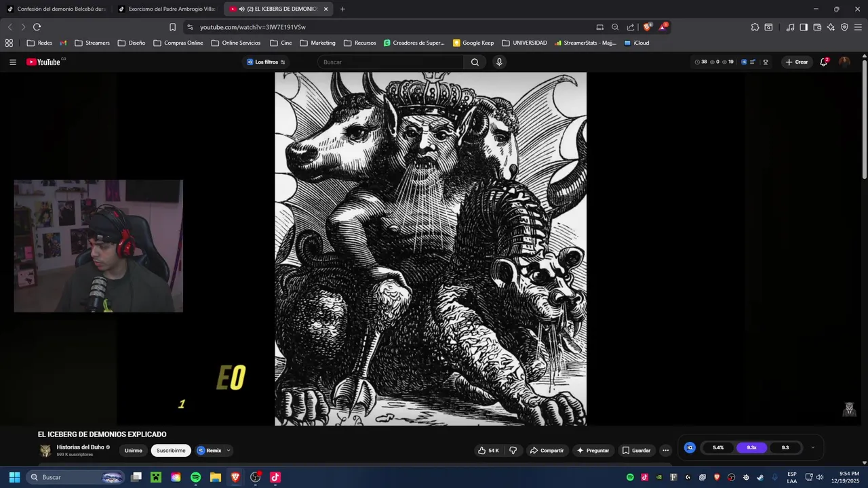This screenshot has width=868, height=488.
Task: Toggle system volume speaker in tray
Action: 819,477
